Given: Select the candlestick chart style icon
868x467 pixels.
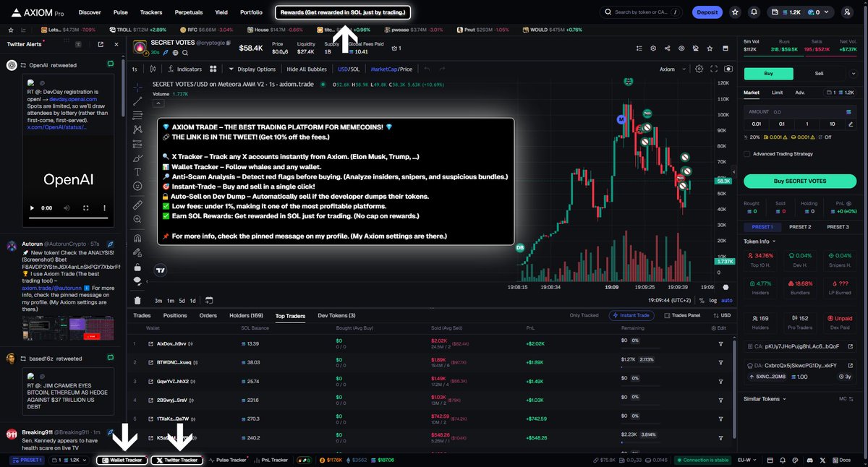Looking at the screenshot, I should point(153,69).
